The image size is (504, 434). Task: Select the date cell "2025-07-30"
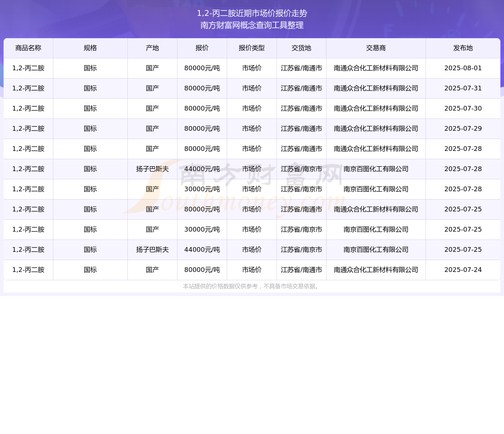(463, 108)
